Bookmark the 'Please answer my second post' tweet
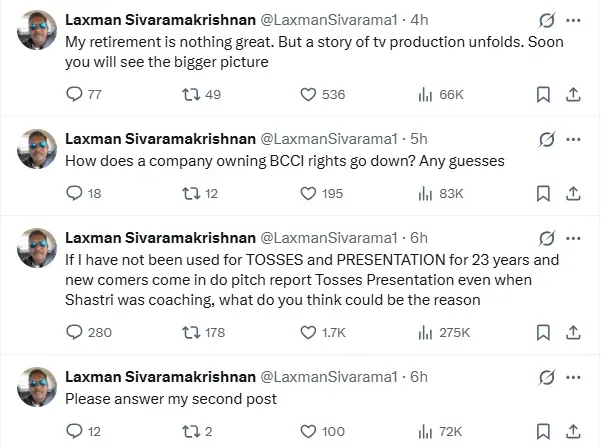Viewport: 610px width, 448px height. point(543,431)
